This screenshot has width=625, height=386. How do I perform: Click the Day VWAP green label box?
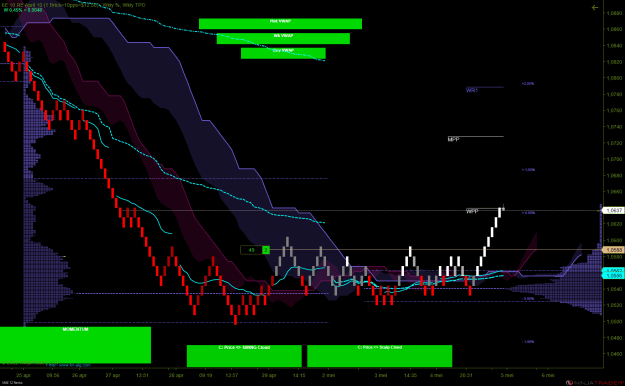(x=283, y=53)
